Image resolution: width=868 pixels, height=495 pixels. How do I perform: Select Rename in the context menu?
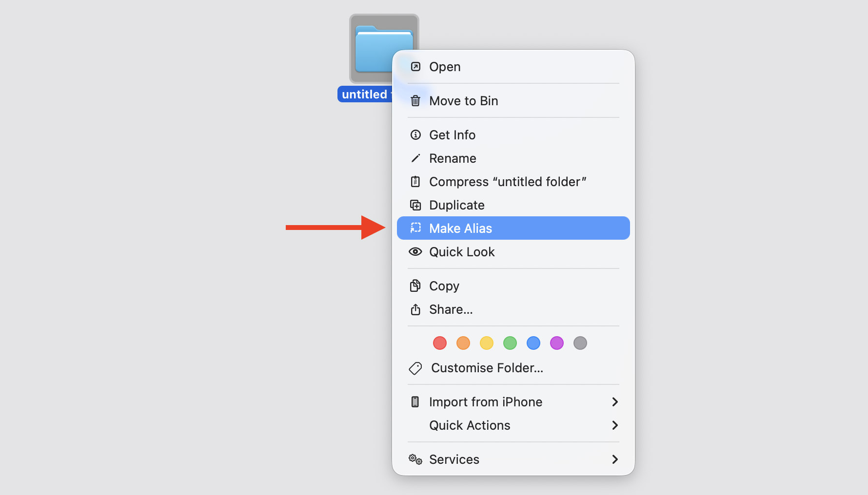(x=513, y=158)
